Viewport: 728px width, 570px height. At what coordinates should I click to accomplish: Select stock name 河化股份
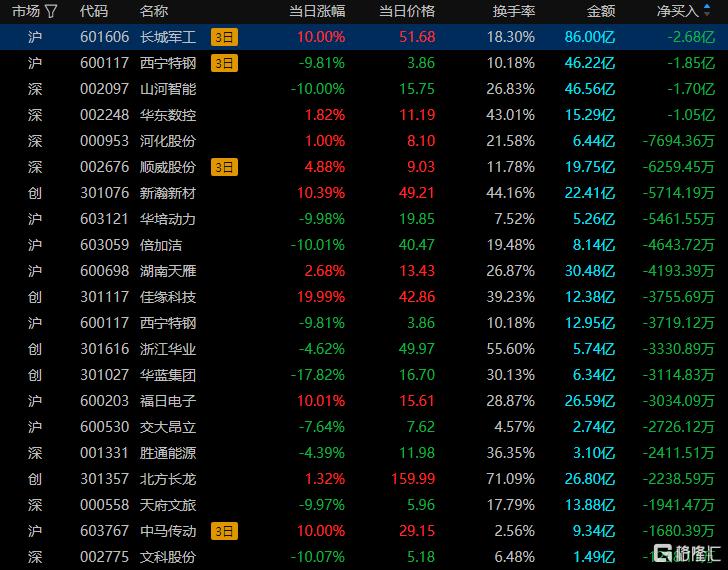168,141
